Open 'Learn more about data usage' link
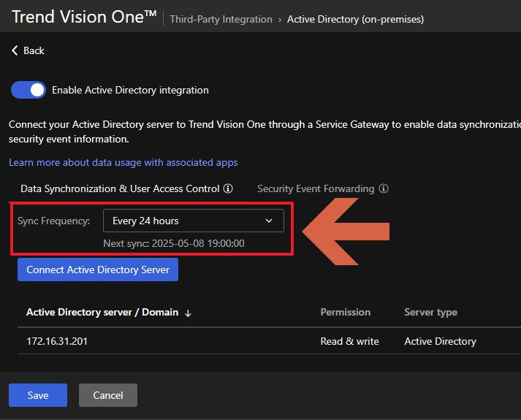This screenshot has width=521, height=420. 123,162
